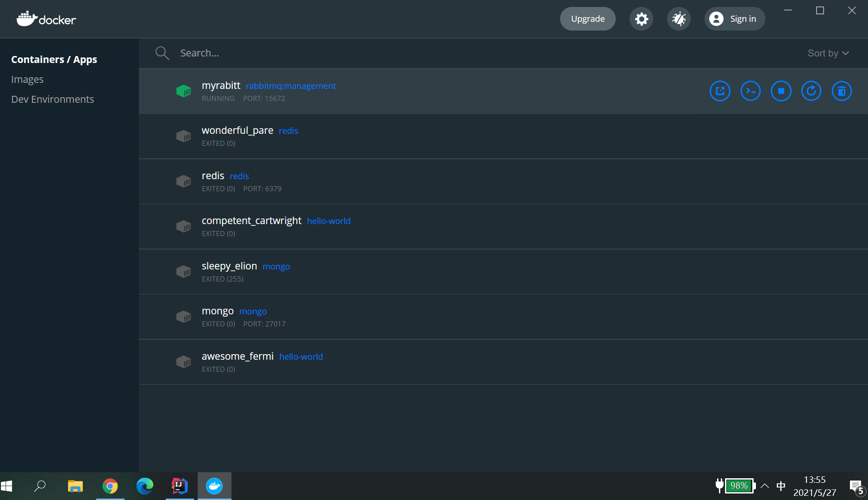Click the blue mongo image link next to the mongo container name
This screenshot has height=500, width=868.
pos(253,312)
